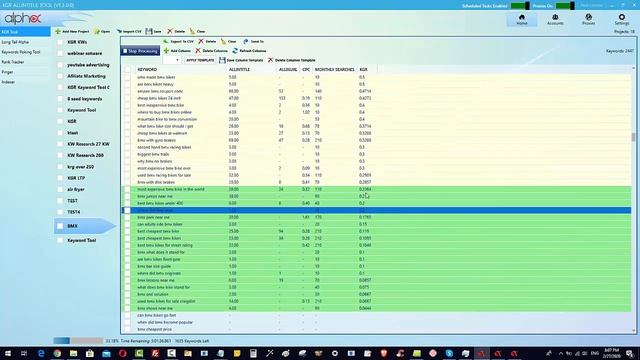Click the Send To arrow icon
Viewport: 640px width, 360px height.
pos(245,41)
